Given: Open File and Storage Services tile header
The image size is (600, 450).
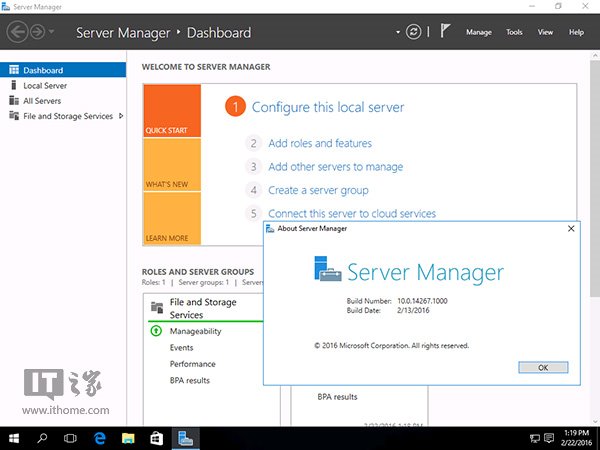Looking at the screenshot, I should click(x=205, y=308).
